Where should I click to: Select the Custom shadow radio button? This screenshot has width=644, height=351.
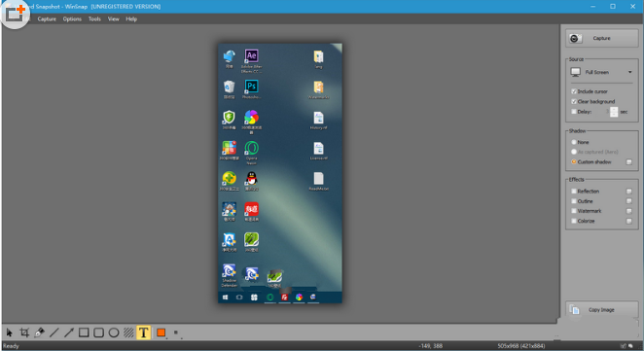point(574,161)
